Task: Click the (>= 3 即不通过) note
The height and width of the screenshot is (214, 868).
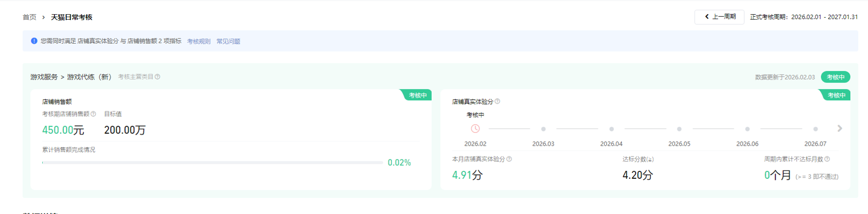Action: [x=817, y=177]
